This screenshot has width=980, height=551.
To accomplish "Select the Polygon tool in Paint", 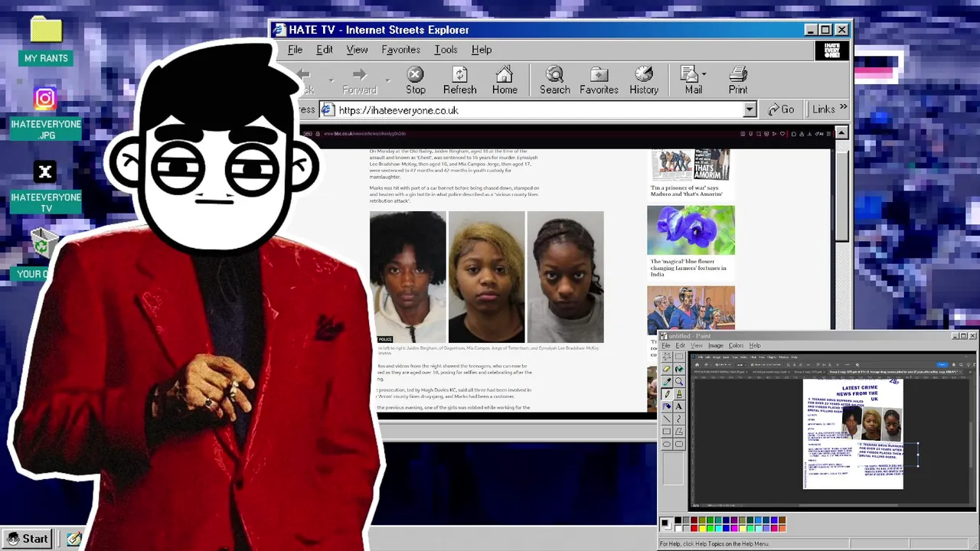I will (678, 431).
